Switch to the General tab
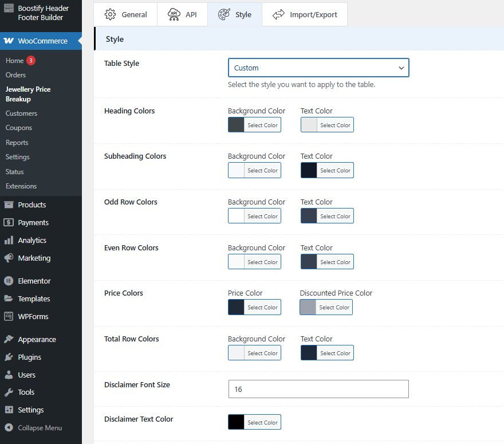The image size is (504, 444). point(125,14)
